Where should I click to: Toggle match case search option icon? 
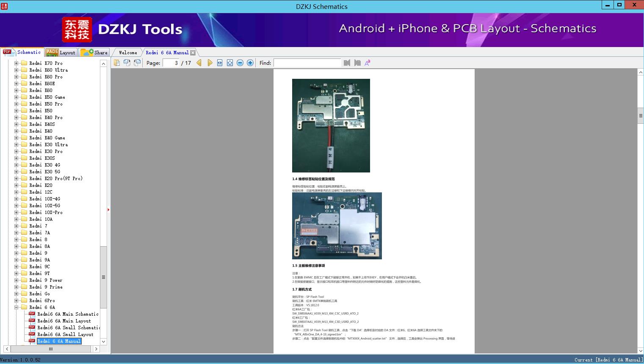point(368,63)
